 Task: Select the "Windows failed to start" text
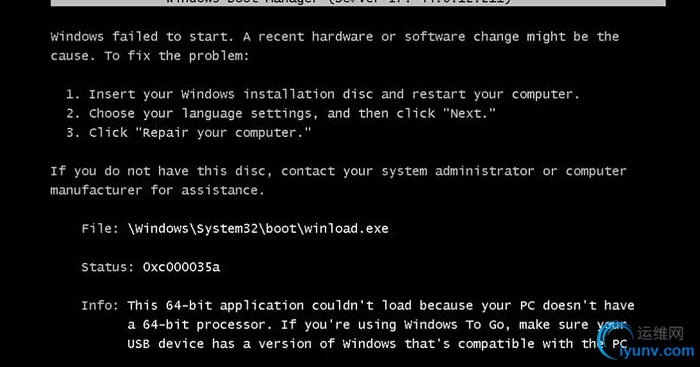point(142,37)
